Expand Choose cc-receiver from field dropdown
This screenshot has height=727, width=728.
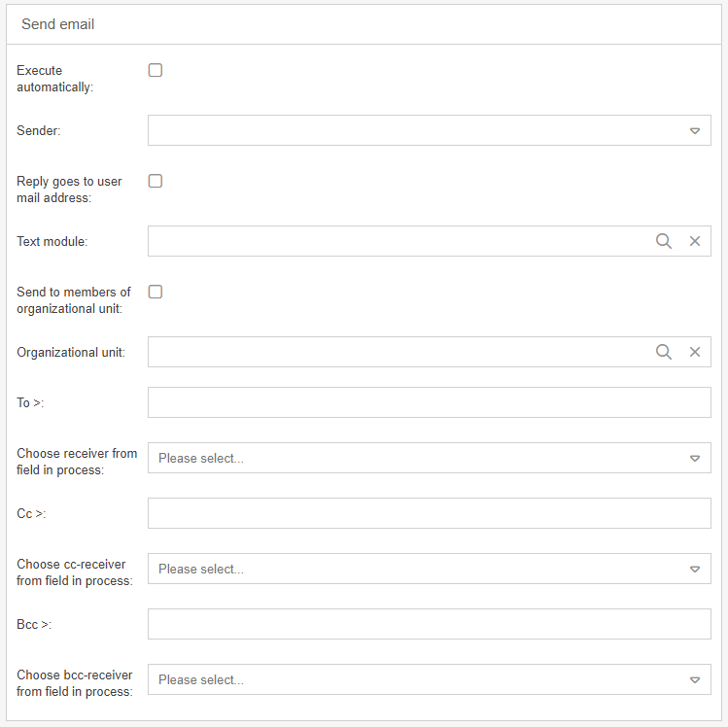tap(695, 569)
